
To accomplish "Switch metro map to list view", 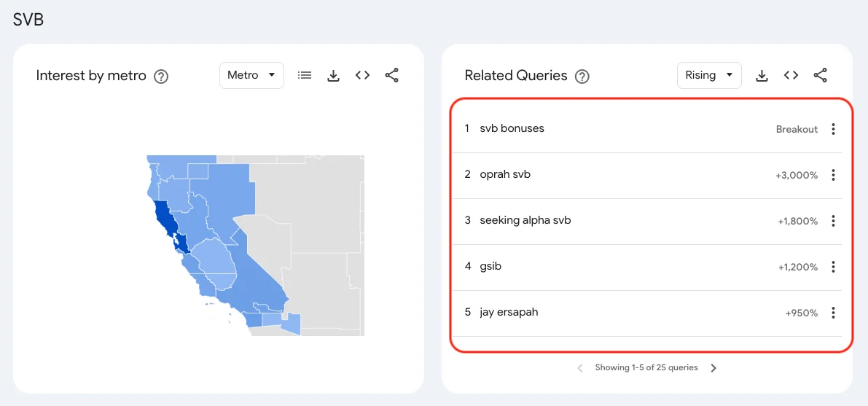I will pos(305,75).
